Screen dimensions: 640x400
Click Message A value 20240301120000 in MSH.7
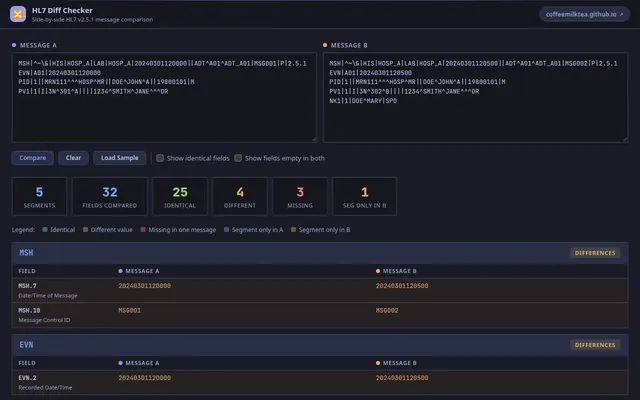pyautogui.click(x=144, y=286)
